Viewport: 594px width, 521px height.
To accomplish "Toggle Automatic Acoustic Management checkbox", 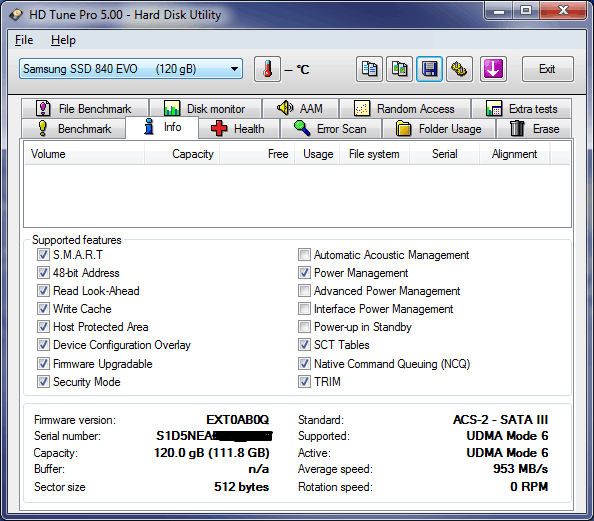I will point(304,255).
